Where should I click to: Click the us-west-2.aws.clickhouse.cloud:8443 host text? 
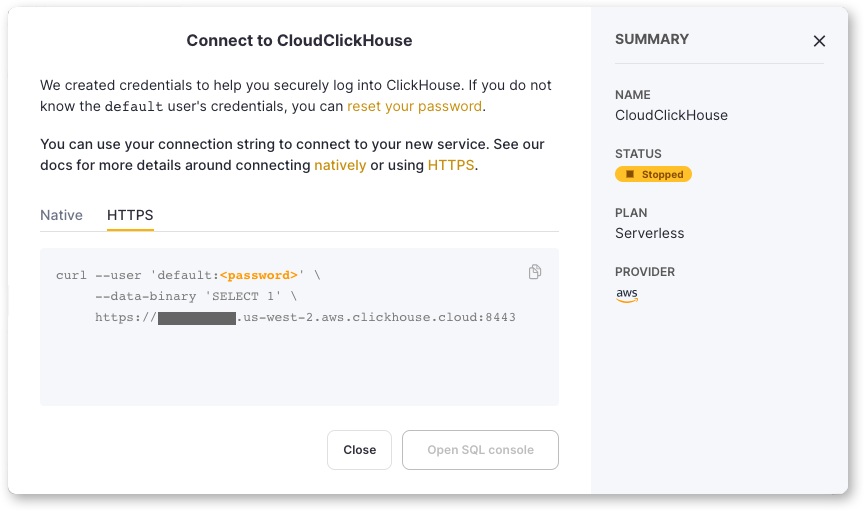tap(379, 318)
